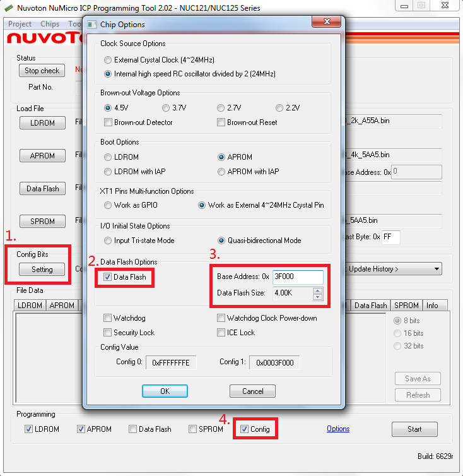This screenshot has height=476, width=463.
Task: Switch to Data Flash file data tab
Action: 370,305
